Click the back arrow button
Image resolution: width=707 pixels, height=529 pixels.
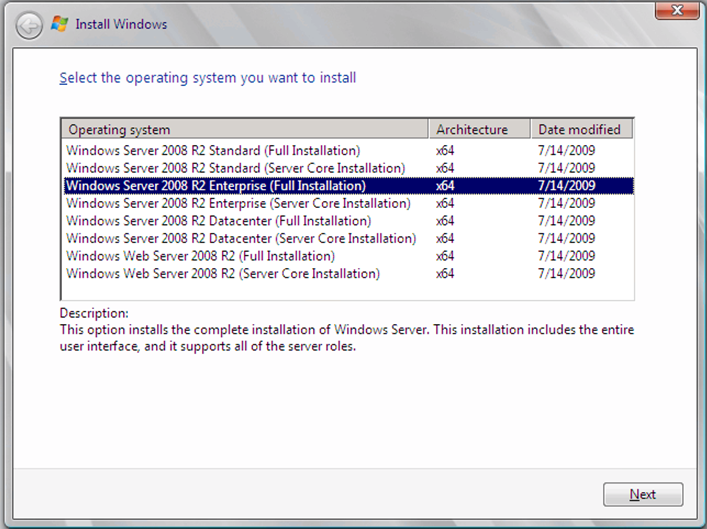(x=29, y=25)
